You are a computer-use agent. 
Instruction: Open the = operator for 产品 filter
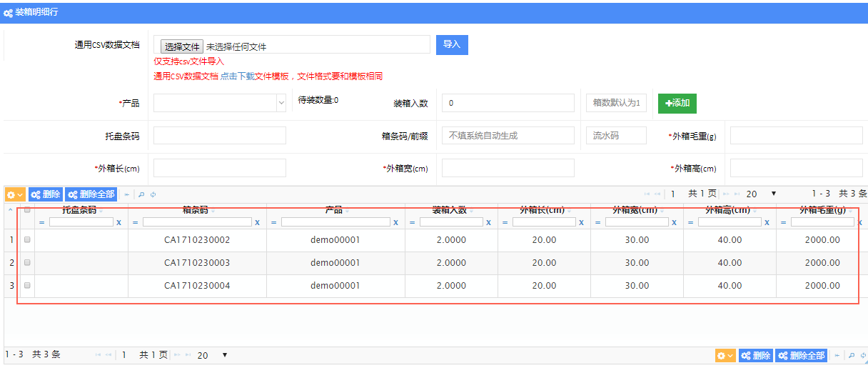click(x=273, y=223)
